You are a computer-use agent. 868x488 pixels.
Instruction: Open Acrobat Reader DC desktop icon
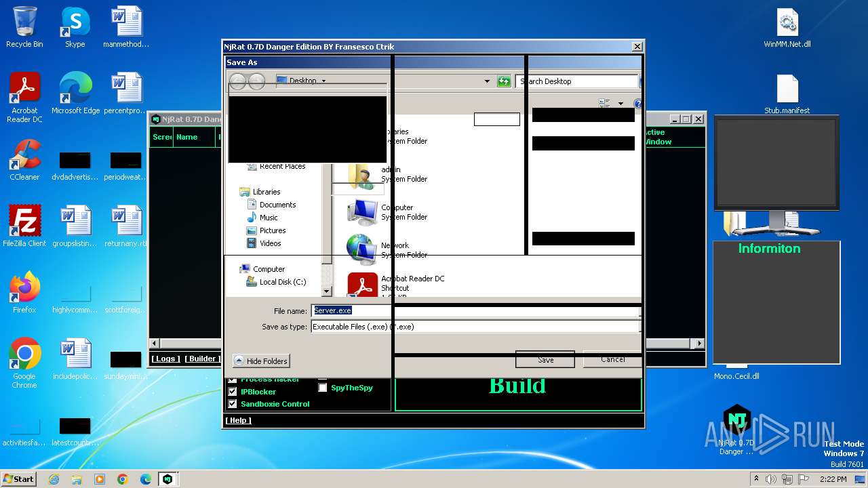click(x=24, y=98)
